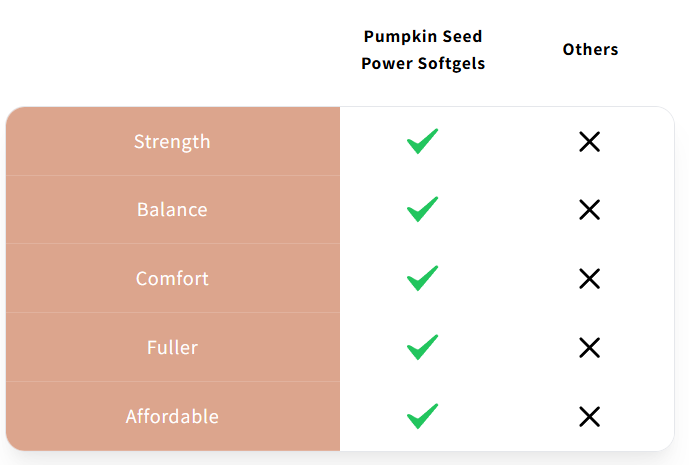
Task: Click the Fuller row label
Action: click(172, 347)
